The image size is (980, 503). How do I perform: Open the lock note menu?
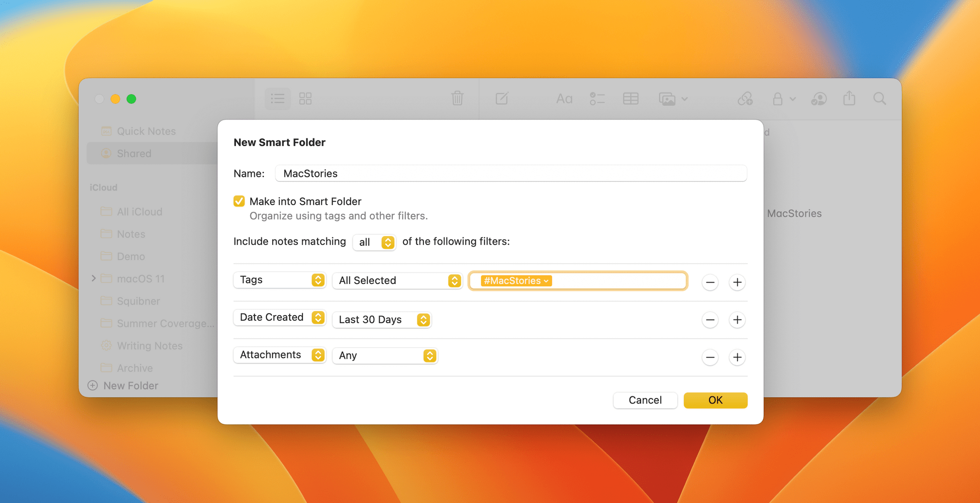[783, 99]
